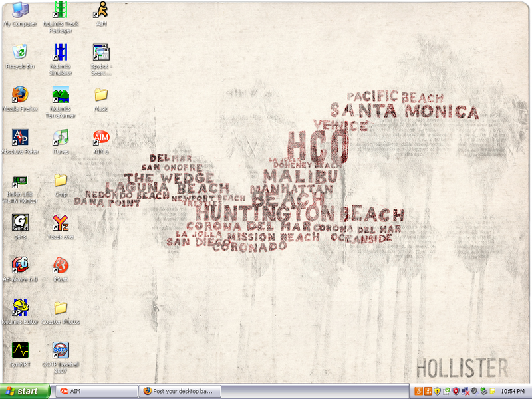Open the Windows start menu
The image size is (532, 399).
(x=25, y=391)
